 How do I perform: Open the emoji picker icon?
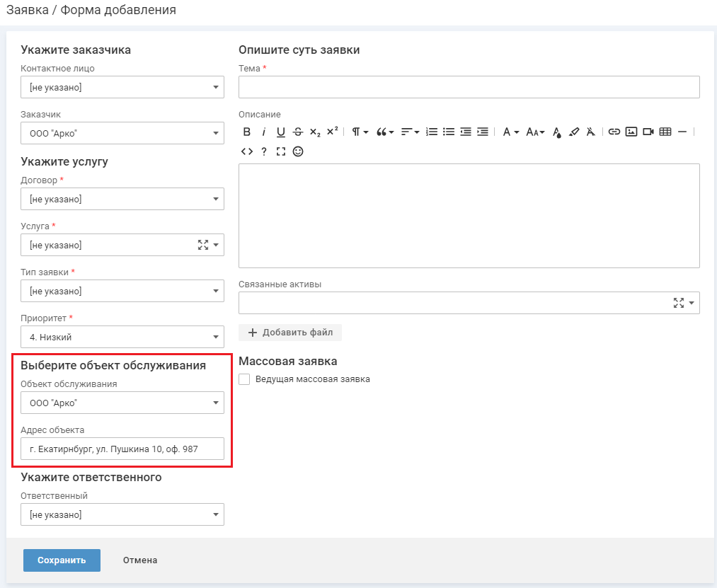pos(298,151)
